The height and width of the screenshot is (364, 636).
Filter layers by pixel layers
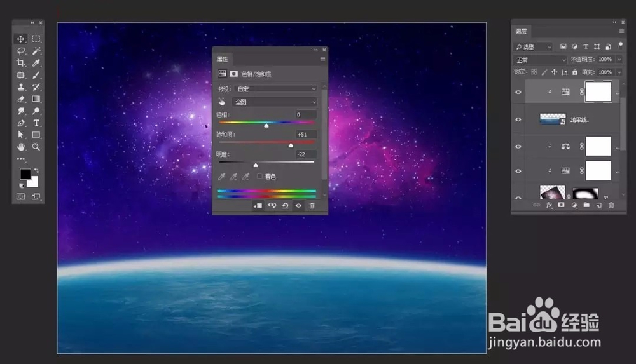pos(563,46)
